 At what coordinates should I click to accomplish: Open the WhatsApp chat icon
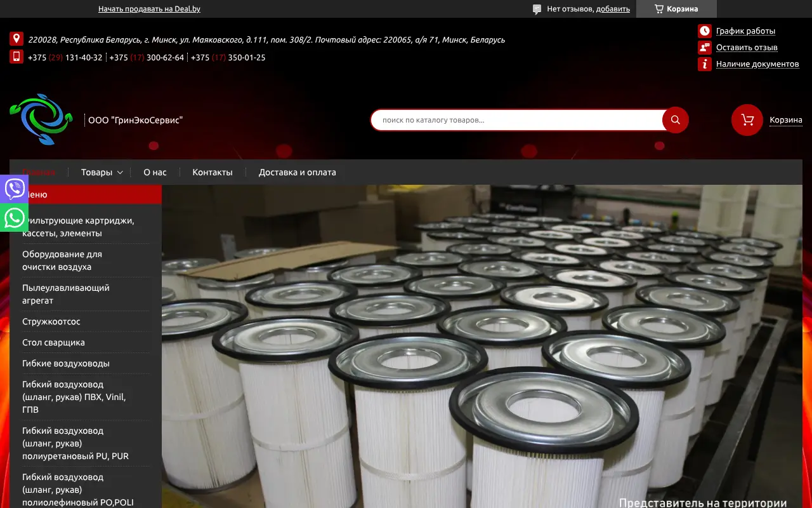14,218
